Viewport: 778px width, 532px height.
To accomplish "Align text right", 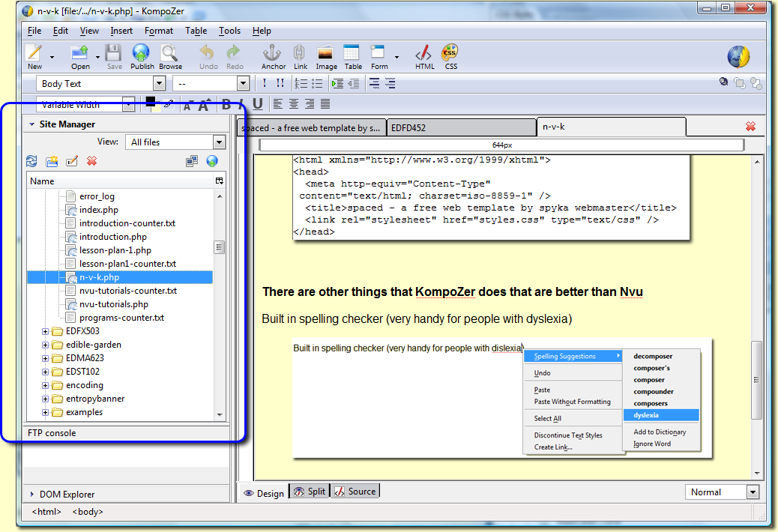I will (310, 103).
